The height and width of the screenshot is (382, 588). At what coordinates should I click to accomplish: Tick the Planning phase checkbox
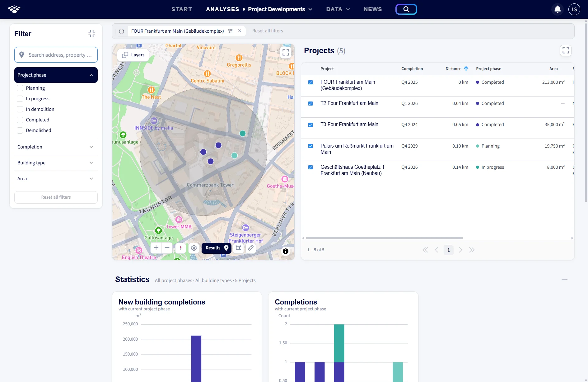pyautogui.click(x=20, y=88)
